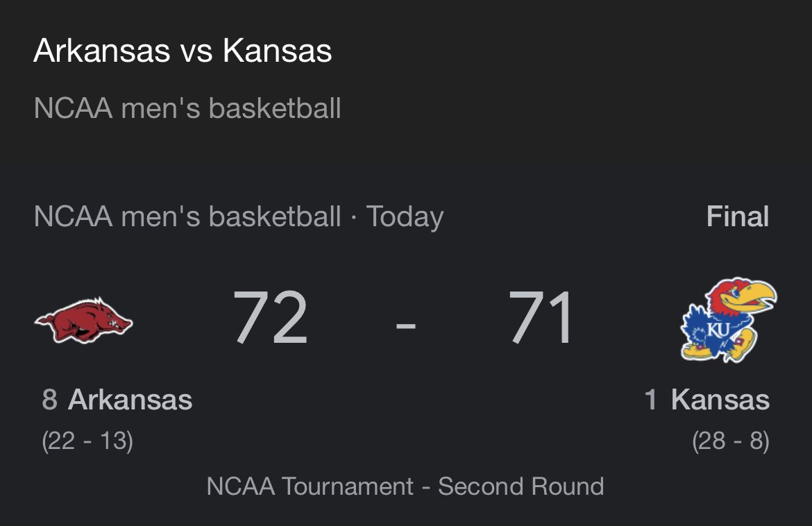Viewport: 812px width, 526px height.
Task: Click the dash between the scores
Action: (405, 323)
